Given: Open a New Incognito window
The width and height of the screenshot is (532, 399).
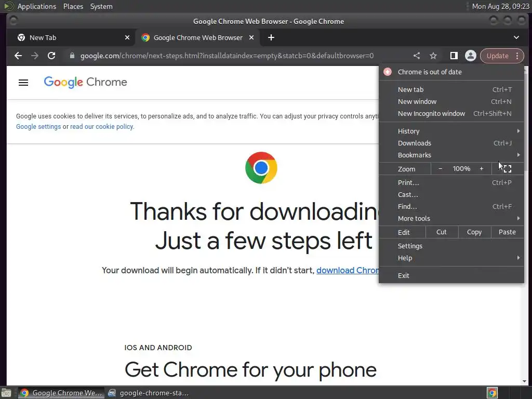Looking at the screenshot, I should pyautogui.click(x=451, y=113).
